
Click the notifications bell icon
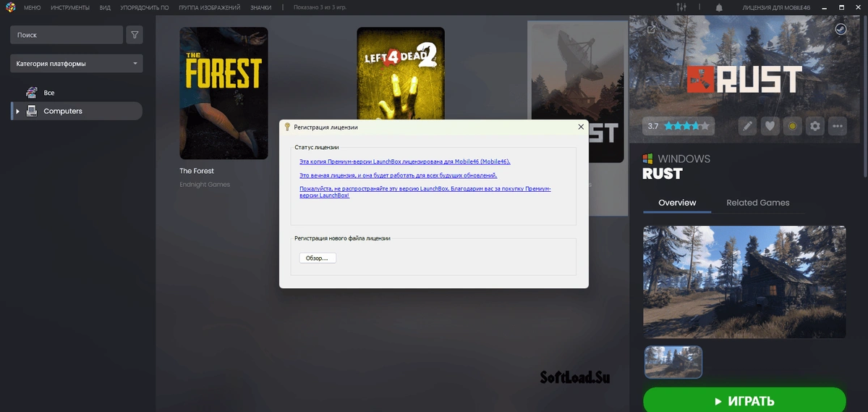click(719, 7)
